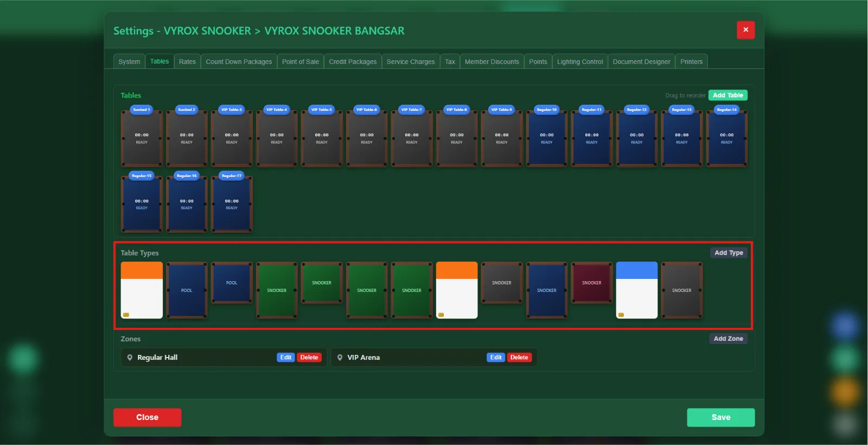Select the tall gray SNOOKER table type
Screen dimensions: 868x445
coord(682,290)
